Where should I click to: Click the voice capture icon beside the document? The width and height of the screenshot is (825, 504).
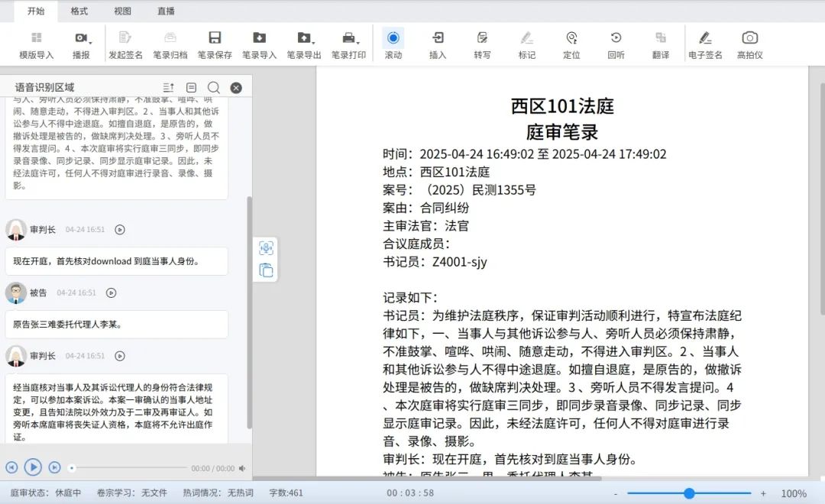tap(266, 247)
